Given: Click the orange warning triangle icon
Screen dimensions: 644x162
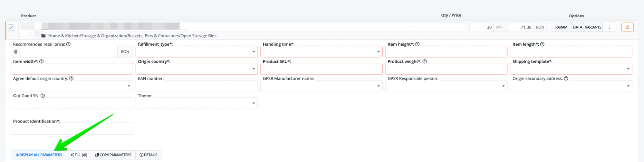Looking at the screenshot, I should point(627,27).
